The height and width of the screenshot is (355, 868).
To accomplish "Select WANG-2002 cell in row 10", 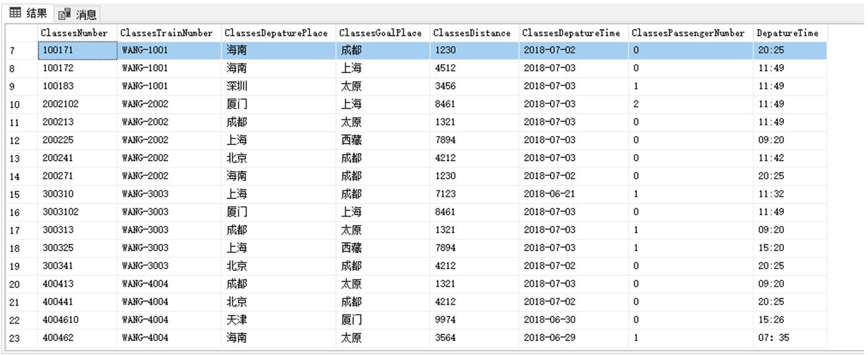I will coord(169,105).
